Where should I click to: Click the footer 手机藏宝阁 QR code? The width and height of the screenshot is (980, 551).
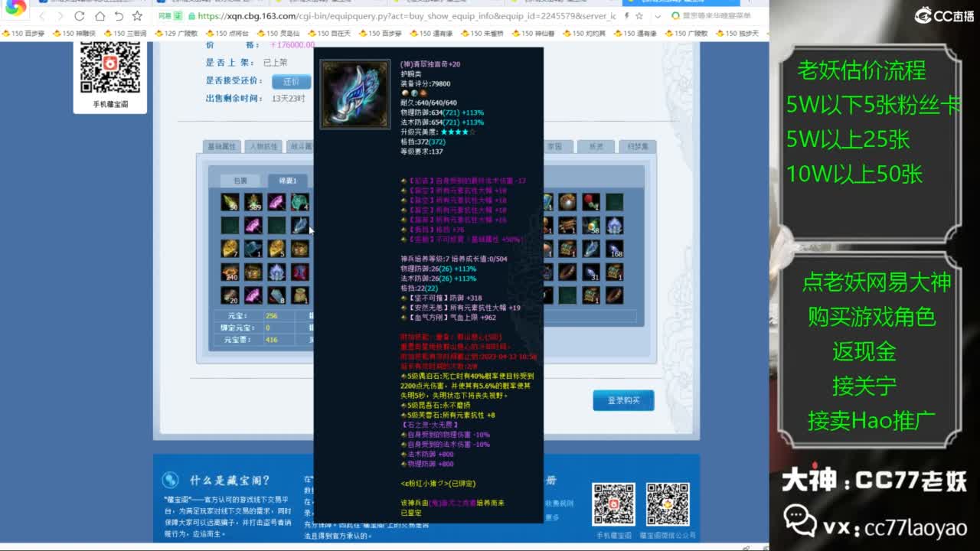(613, 504)
